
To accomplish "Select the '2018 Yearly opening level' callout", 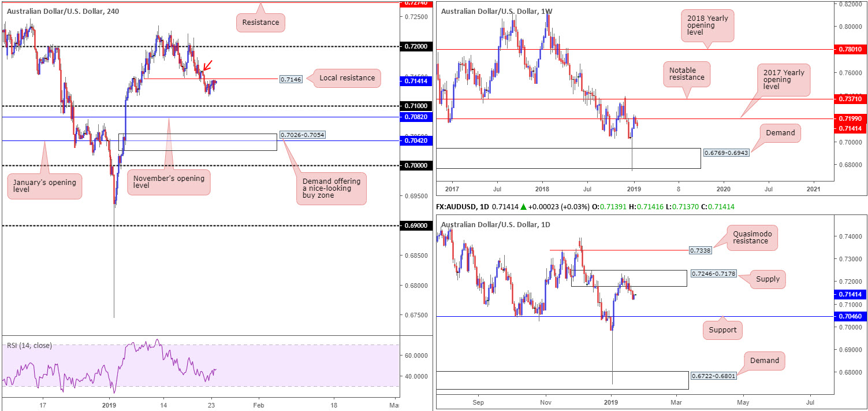I will coord(707,26).
